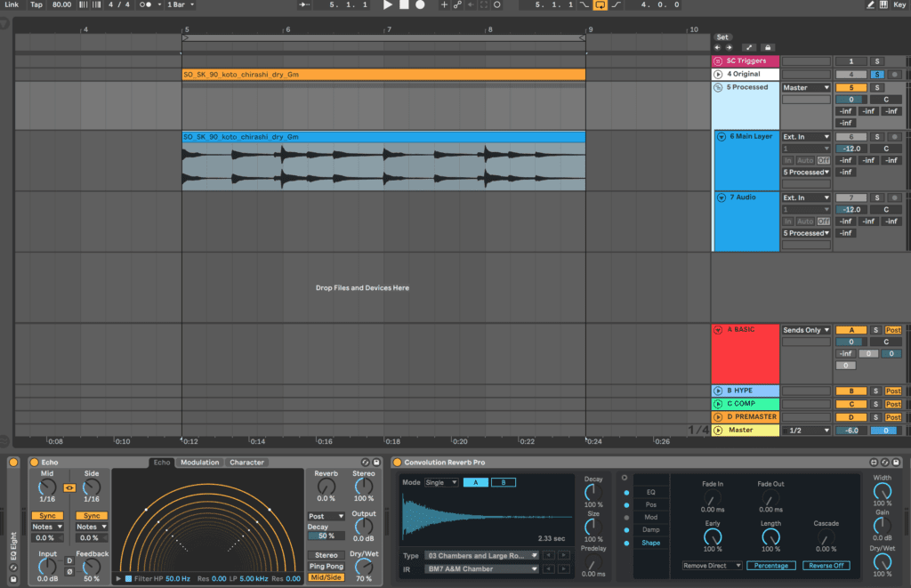Click the Echo Decay percentage slider

(x=326, y=536)
